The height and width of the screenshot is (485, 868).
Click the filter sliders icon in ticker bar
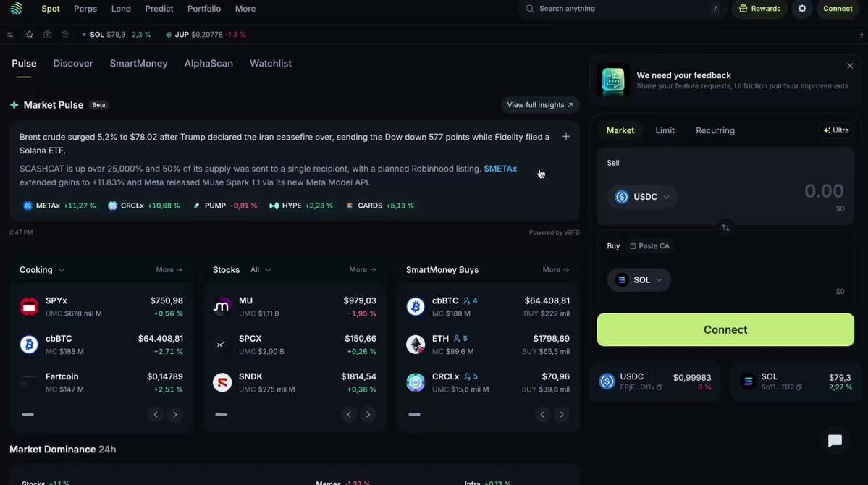(x=10, y=34)
